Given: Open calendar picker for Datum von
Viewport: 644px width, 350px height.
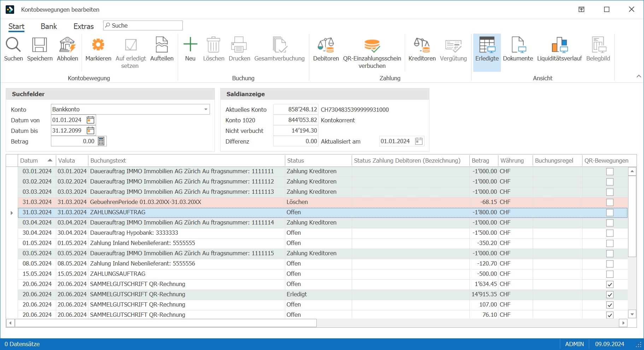Looking at the screenshot, I should click(x=90, y=120).
